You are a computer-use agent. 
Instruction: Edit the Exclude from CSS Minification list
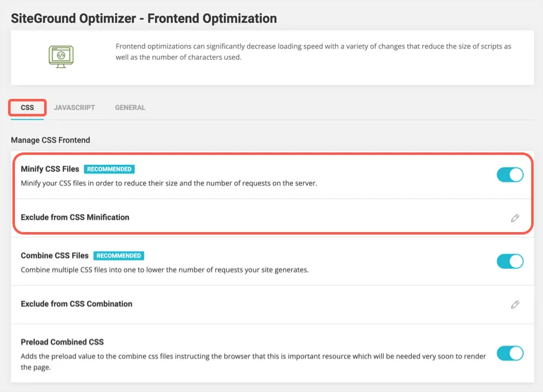coord(514,218)
